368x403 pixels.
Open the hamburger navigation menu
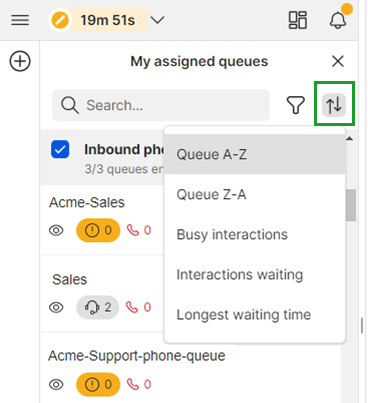tap(20, 20)
